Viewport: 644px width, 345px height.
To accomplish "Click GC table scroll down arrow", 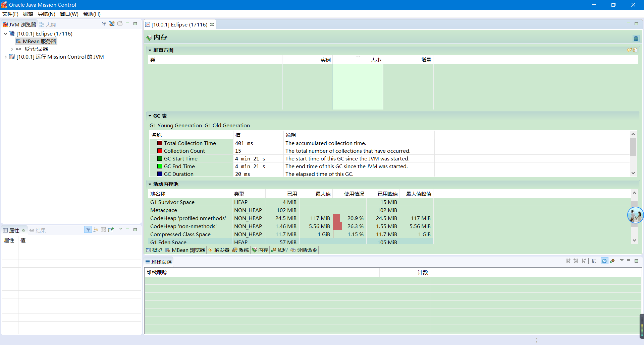I will click(x=633, y=173).
